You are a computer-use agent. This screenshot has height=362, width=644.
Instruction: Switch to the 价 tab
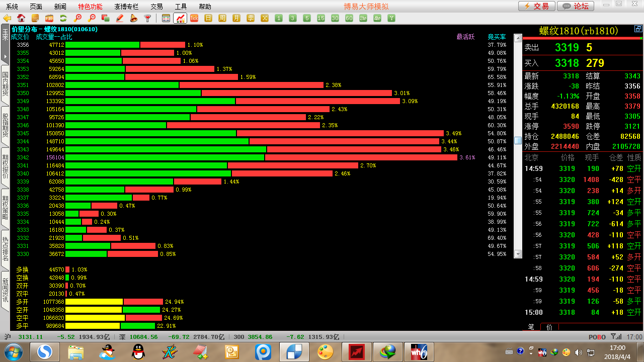[x=549, y=327]
